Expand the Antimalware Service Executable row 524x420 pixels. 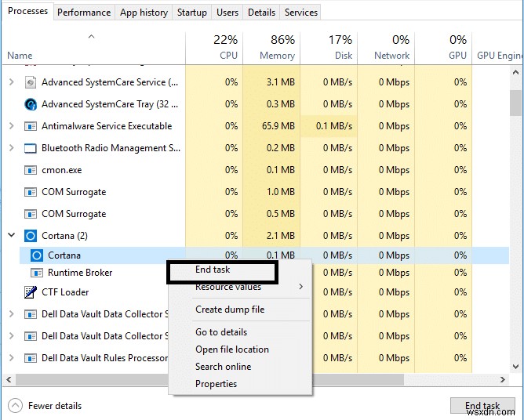click(x=12, y=126)
